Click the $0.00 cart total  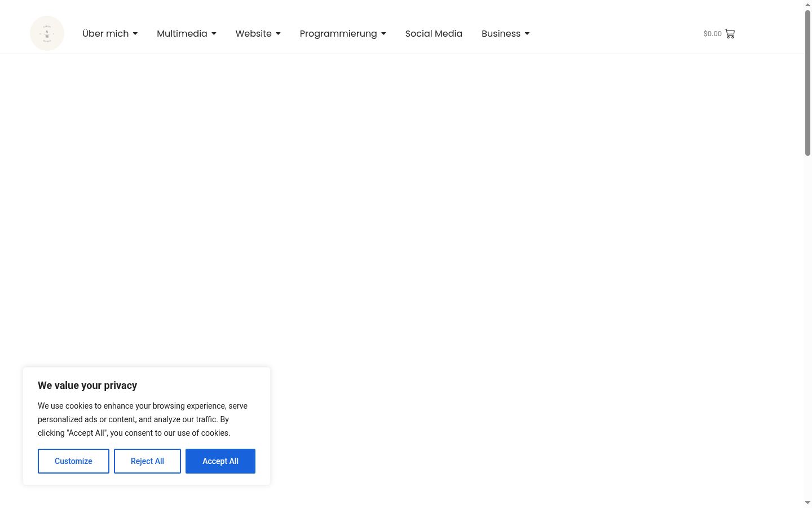click(712, 34)
